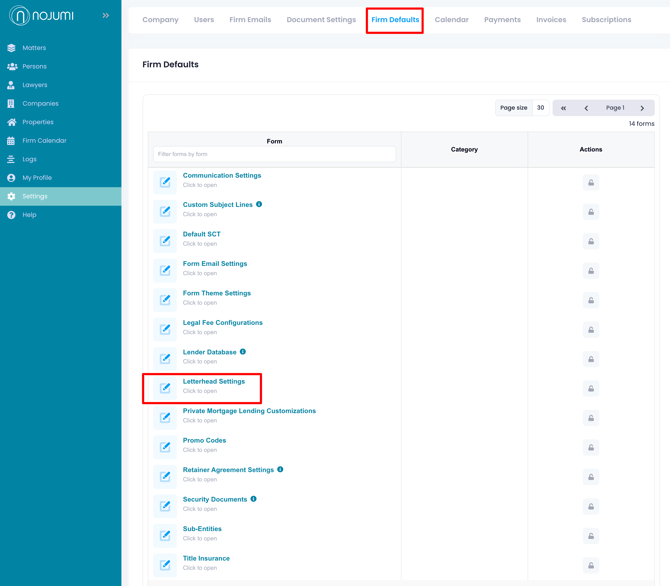The image size is (670, 586).
Task: Jump to first page double arrow
Action: [563, 108]
